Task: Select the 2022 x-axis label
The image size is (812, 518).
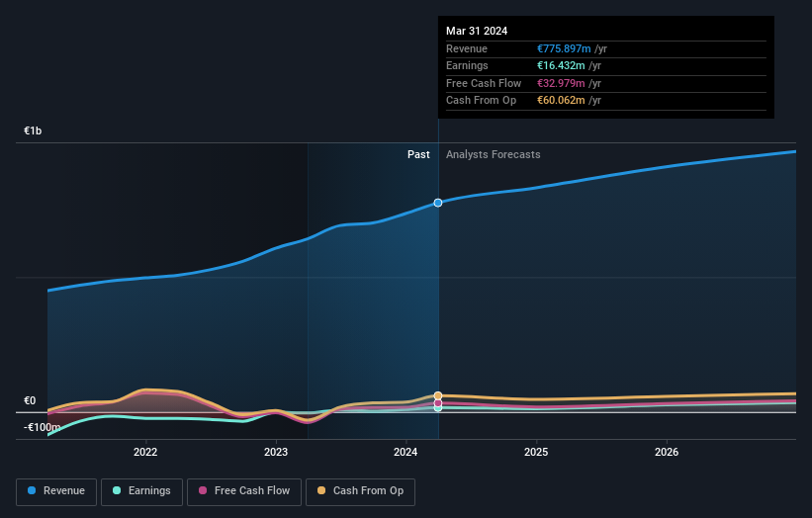Action: tap(145, 452)
